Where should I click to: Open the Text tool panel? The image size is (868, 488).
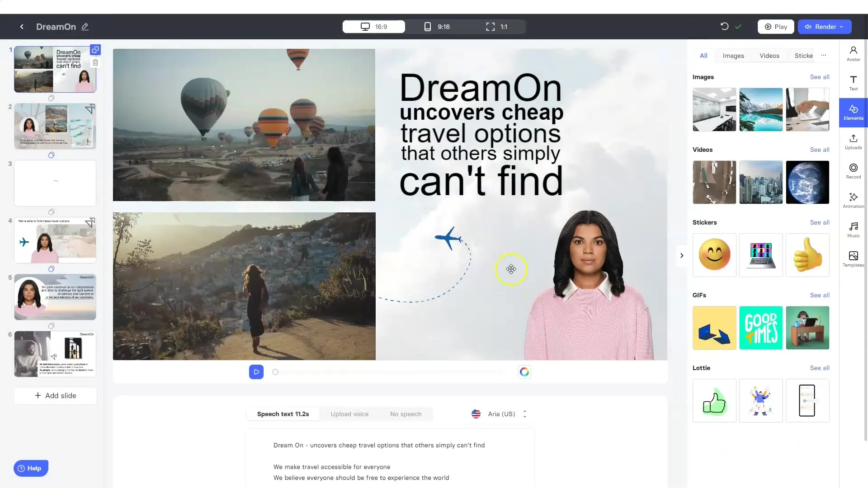coord(853,83)
